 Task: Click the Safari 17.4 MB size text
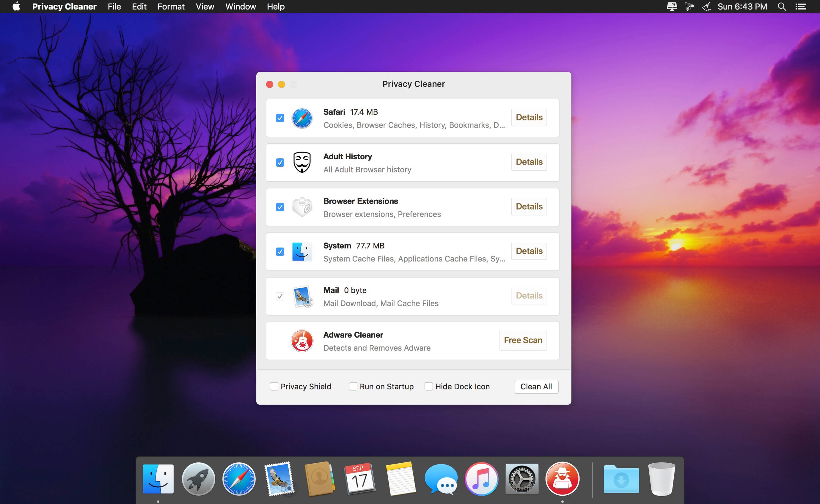coord(364,112)
